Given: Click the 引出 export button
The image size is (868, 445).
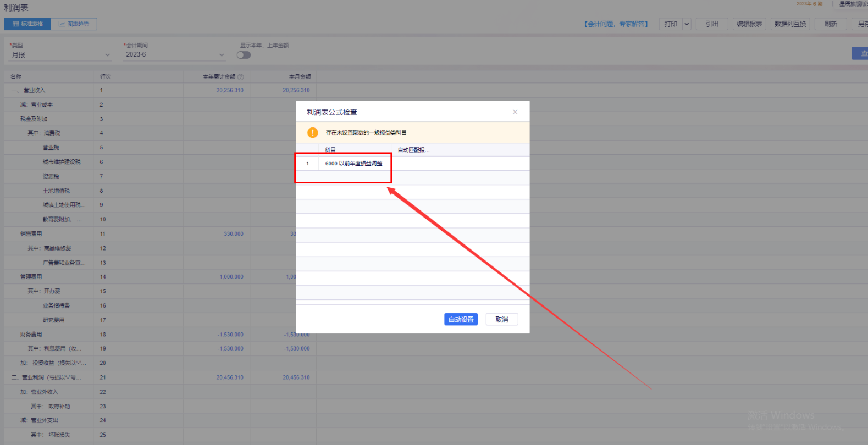Looking at the screenshot, I should 712,24.
